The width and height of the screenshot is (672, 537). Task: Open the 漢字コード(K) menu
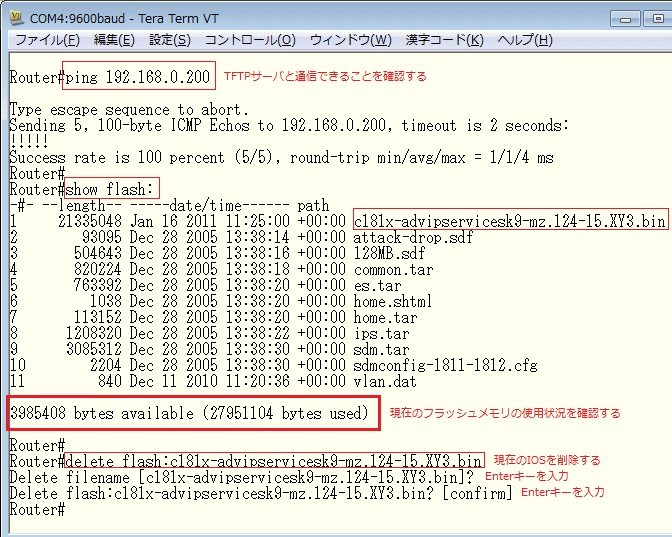tap(444, 40)
